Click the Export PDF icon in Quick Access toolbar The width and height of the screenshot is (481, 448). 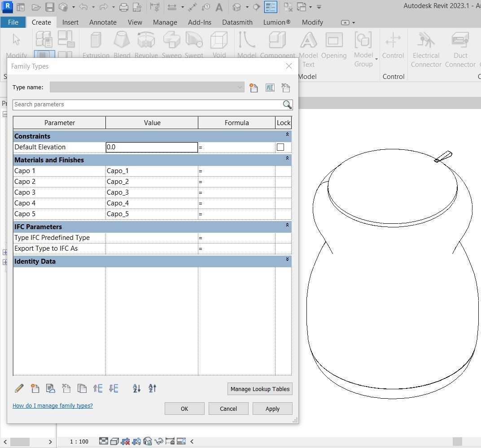137,7
